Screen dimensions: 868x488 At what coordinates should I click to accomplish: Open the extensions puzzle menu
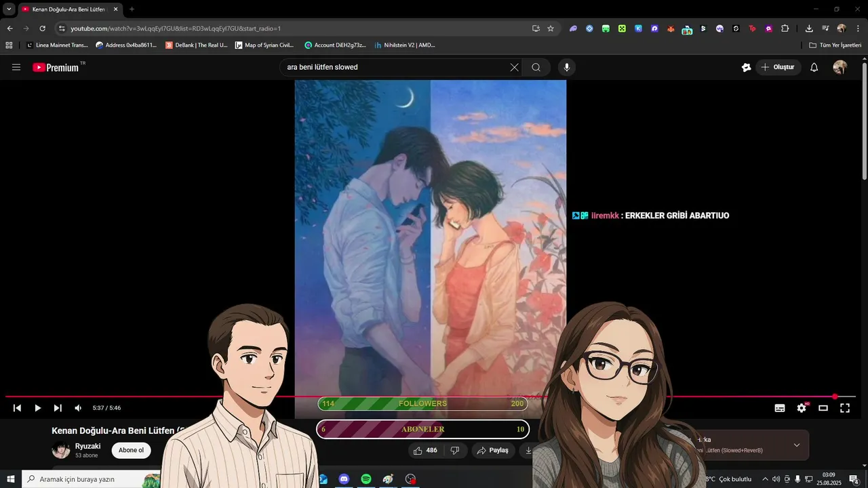click(785, 28)
